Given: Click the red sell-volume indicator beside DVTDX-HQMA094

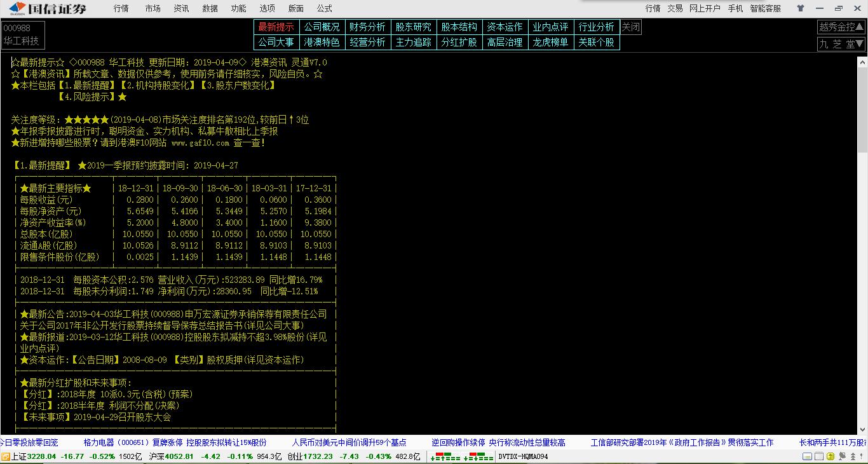Looking at the screenshot, I should click(473, 454).
